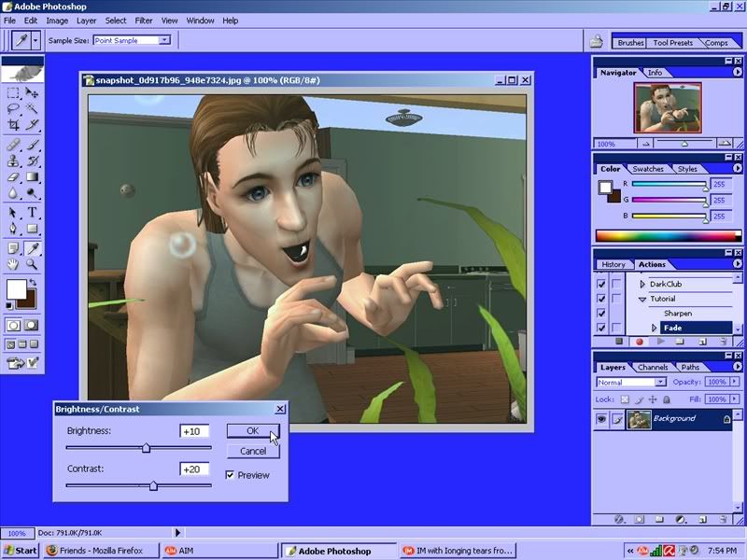Select the Dodge tool
The width and height of the screenshot is (747, 560).
tap(32, 193)
